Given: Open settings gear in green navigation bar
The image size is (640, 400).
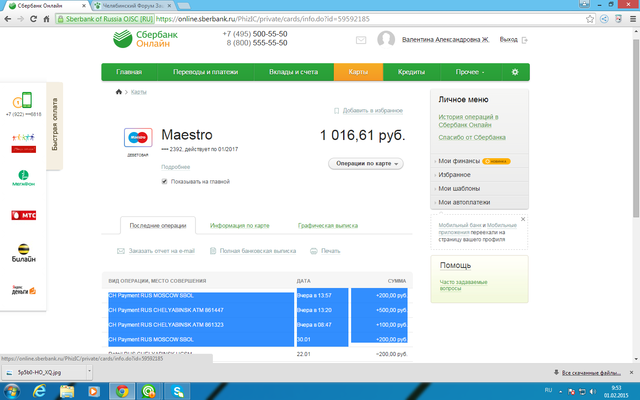Looking at the screenshot, I should (515, 72).
